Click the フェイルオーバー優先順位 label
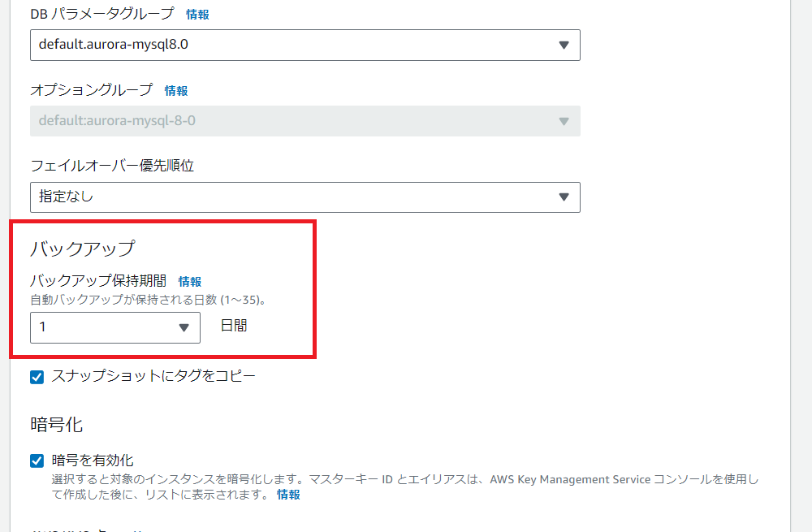 (x=112, y=166)
